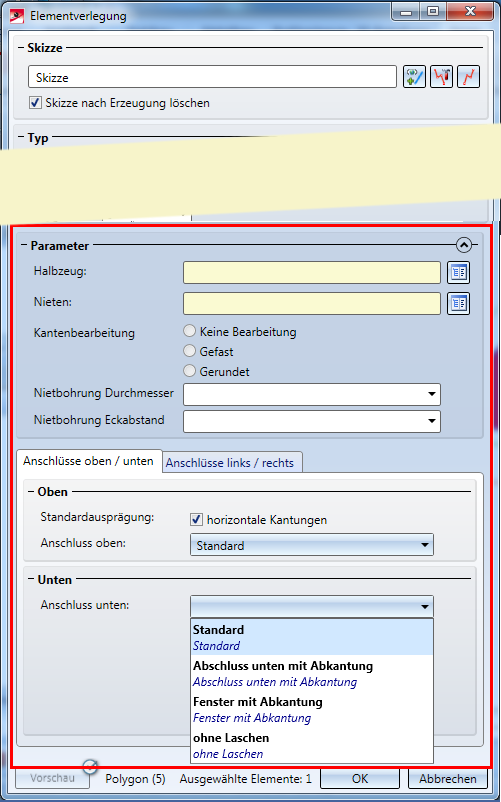
Task: Click the small preview indicator icon above Vorschau
Action: [90, 766]
